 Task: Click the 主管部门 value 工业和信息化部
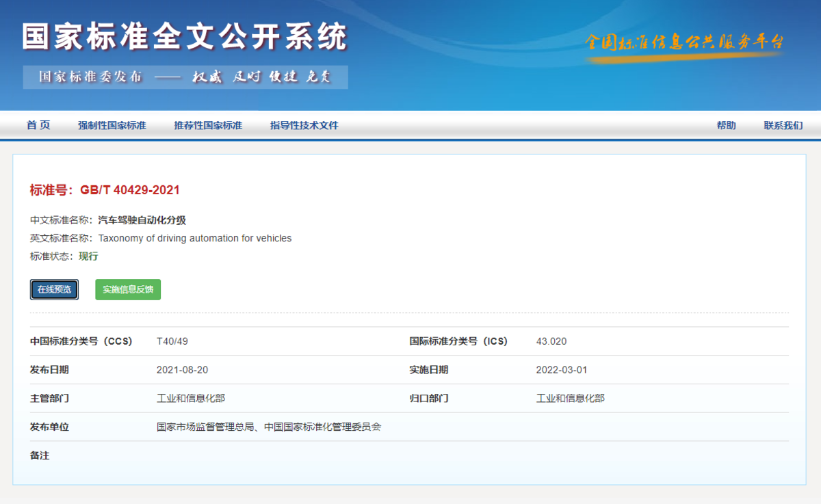coord(191,398)
